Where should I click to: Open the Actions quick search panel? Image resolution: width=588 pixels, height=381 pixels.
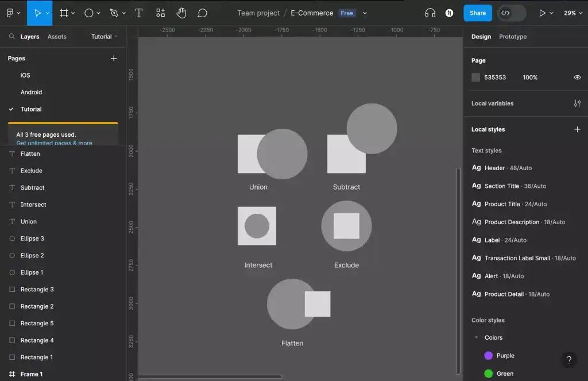tap(160, 13)
